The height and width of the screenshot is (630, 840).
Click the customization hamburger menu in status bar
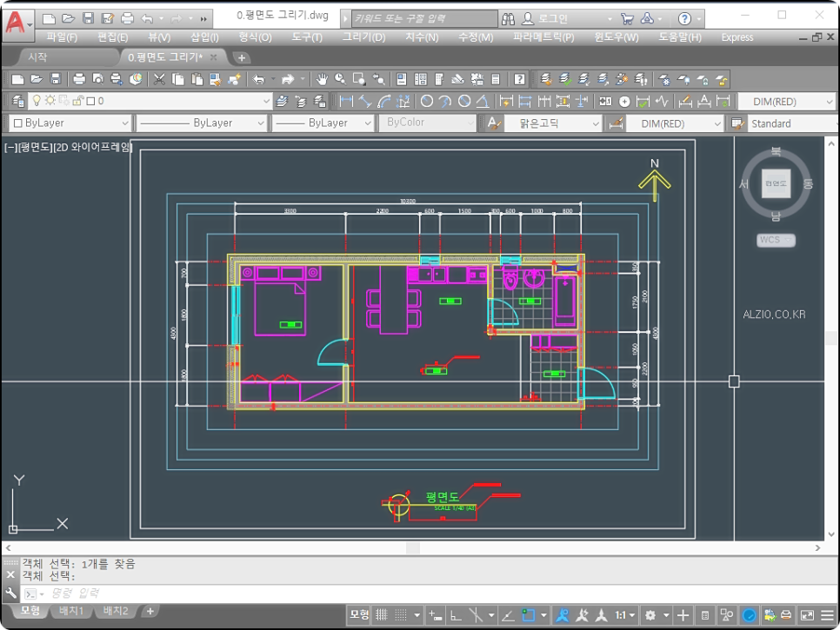point(827,615)
